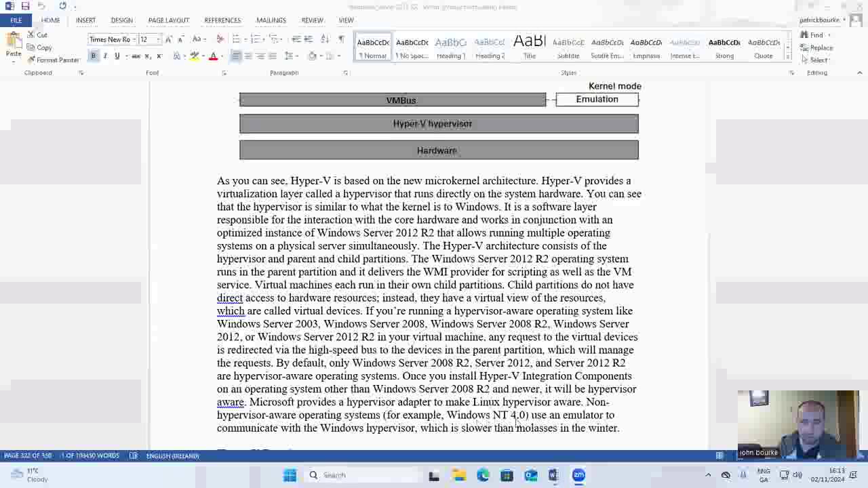Open the Change Case dropdown
Image resolution: width=868 pixels, height=488 pixels.
[198, 39]
